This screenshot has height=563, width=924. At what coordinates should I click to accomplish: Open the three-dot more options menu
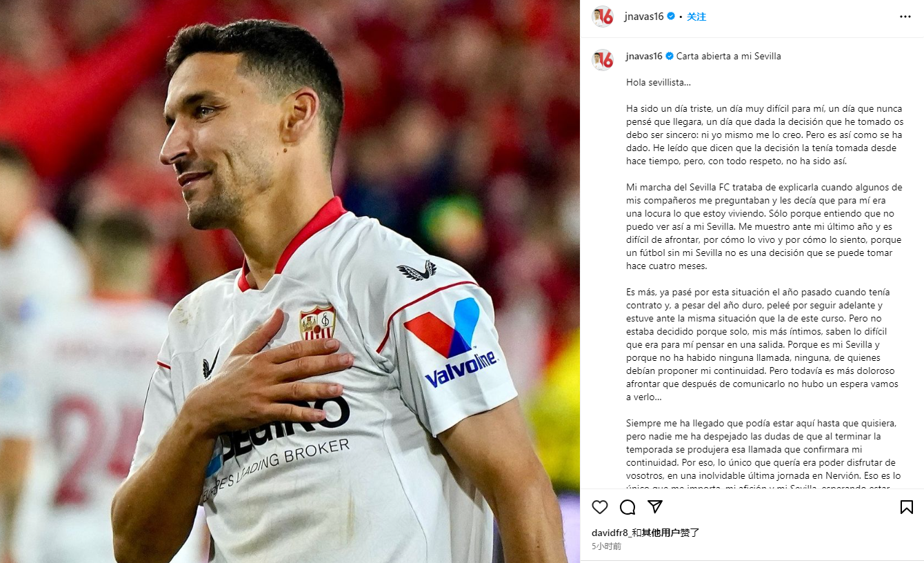(x=905, y=17)
